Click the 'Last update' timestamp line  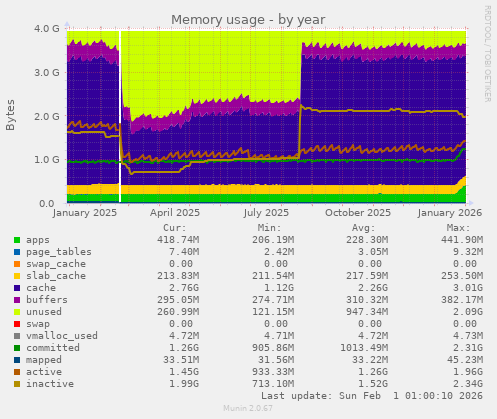click(372, 396)
